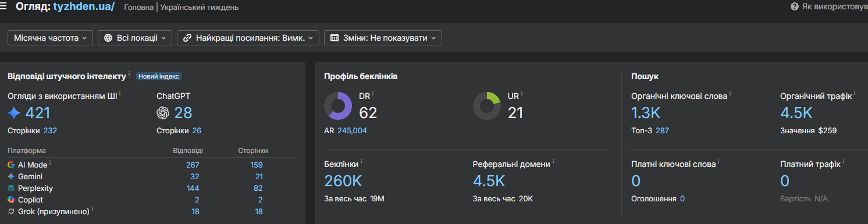The image size is (868, 224).
Task: Click the Perplexity platform icon
Action: click(11, 188)
